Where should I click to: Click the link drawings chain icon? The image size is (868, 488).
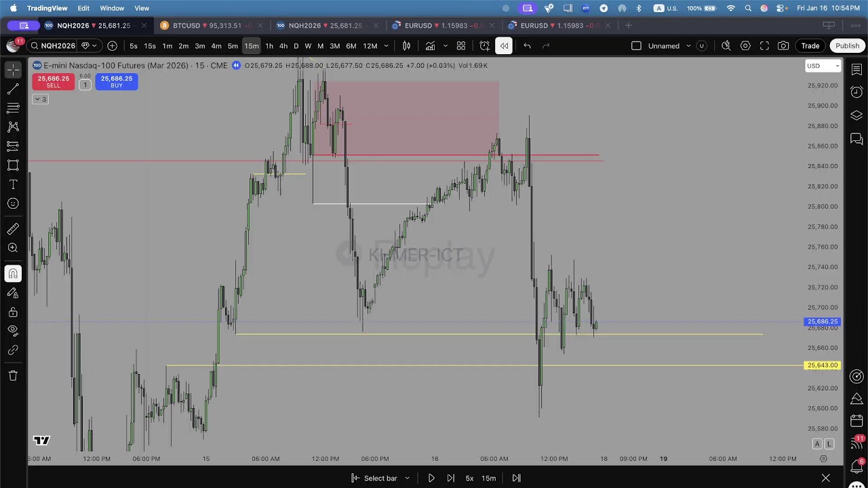pos(13,350)
